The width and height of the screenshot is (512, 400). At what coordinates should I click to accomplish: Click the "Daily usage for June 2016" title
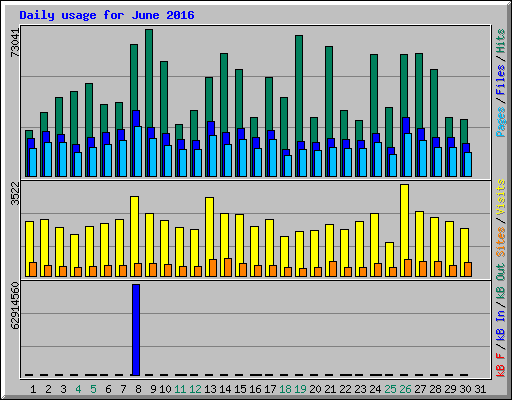[x=107, y=15]
